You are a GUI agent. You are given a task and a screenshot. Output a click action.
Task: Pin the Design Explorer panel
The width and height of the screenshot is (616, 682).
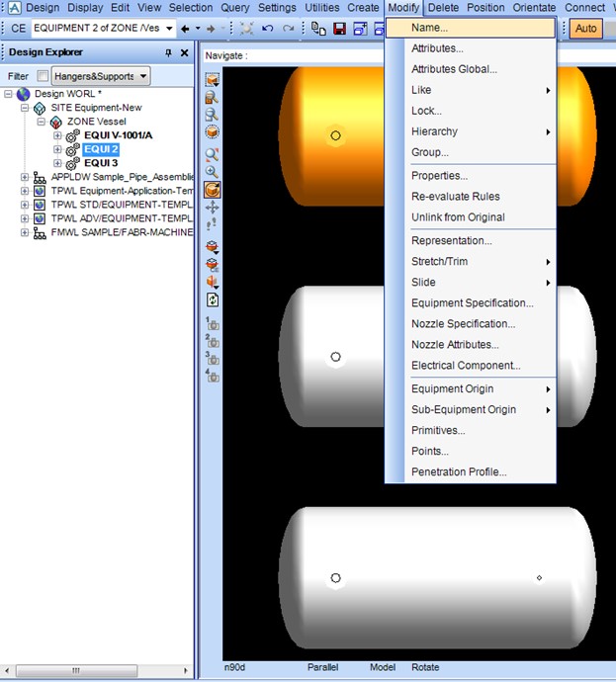[169, 52]
